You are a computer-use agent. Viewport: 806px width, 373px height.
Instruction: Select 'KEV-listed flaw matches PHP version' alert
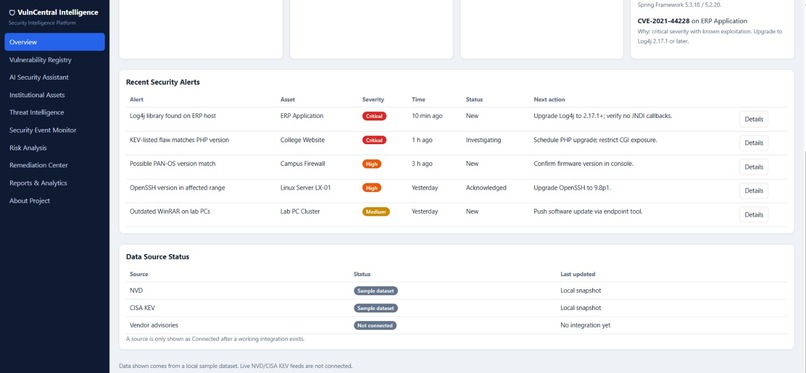(x=179, y=140)
